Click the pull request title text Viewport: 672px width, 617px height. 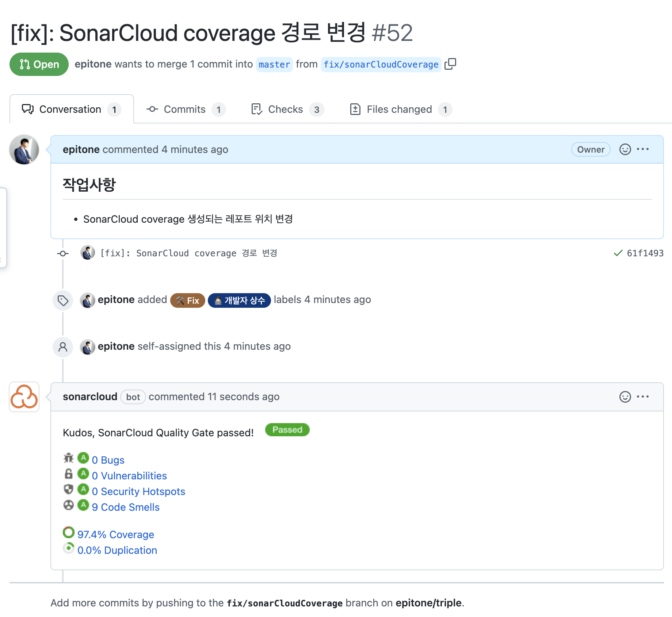[x=188, y=33]
